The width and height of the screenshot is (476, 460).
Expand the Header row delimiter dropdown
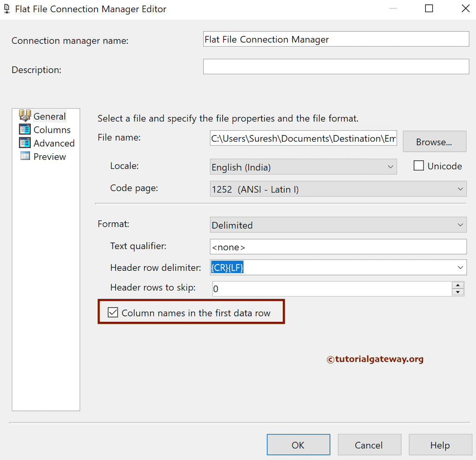coord(460,267)
